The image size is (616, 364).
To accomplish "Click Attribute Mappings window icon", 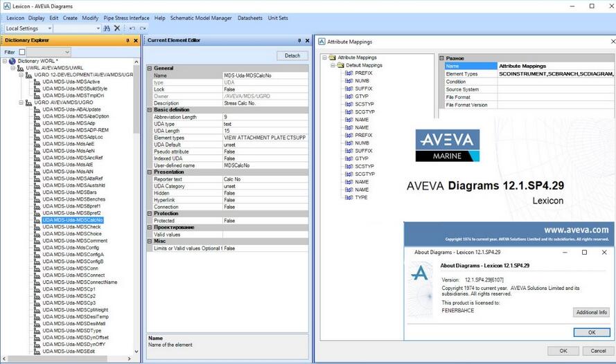I will (322, 42).
